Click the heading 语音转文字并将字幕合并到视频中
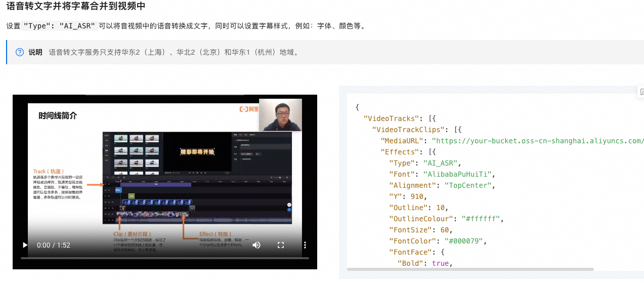The height and width of the screenshot is (284, 644). click(76, 7)
